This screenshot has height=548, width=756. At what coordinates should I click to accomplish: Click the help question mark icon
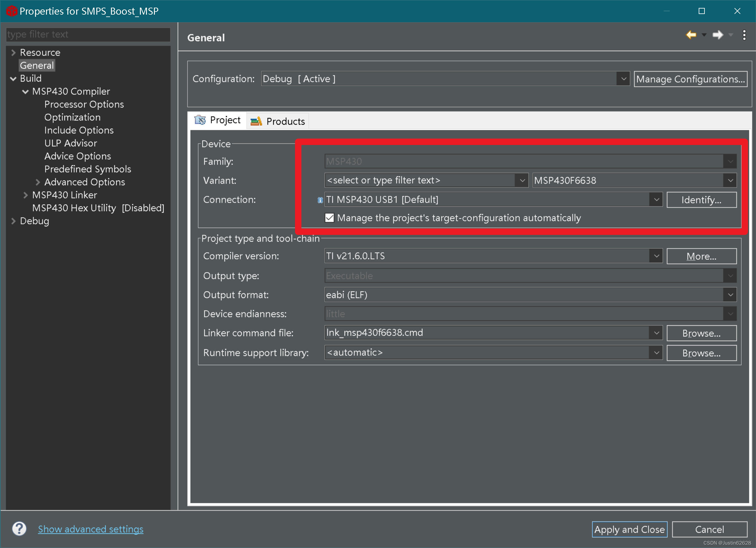pyautogui.click(x=19, y=529)
